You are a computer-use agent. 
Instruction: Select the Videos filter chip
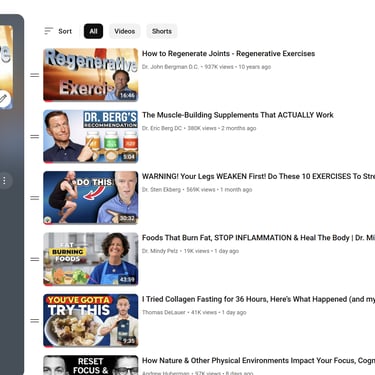click(x=125, y=31)
